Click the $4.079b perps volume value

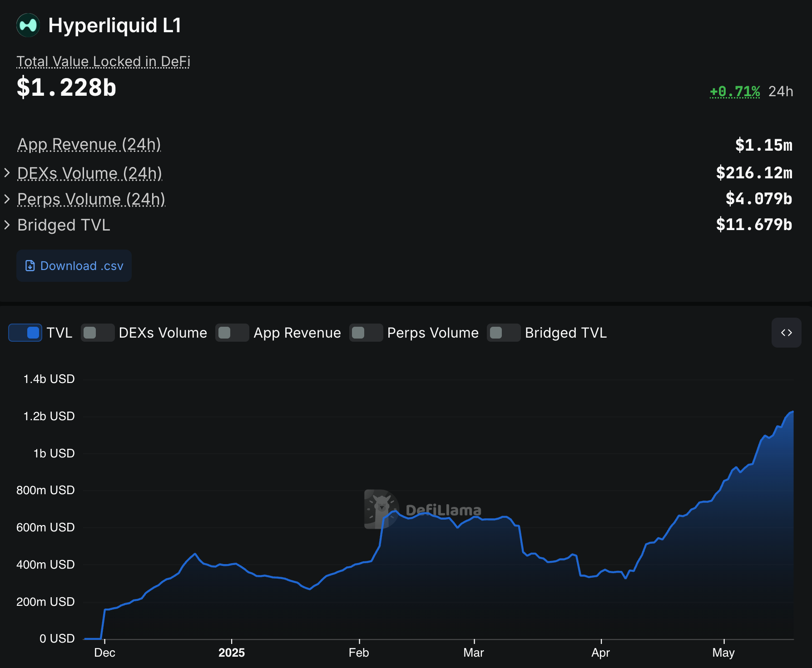tap(759, 199)
